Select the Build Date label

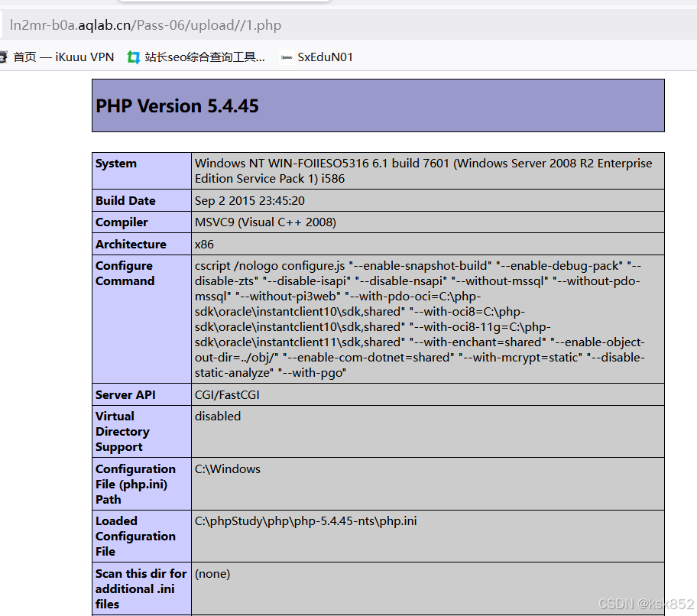click(125, 200)
